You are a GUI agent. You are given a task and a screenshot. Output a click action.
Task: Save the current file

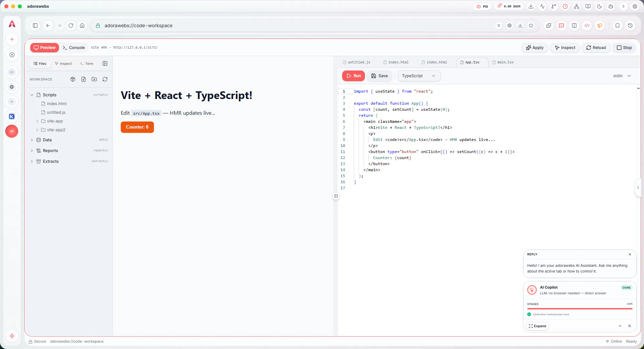coord(380,76)
